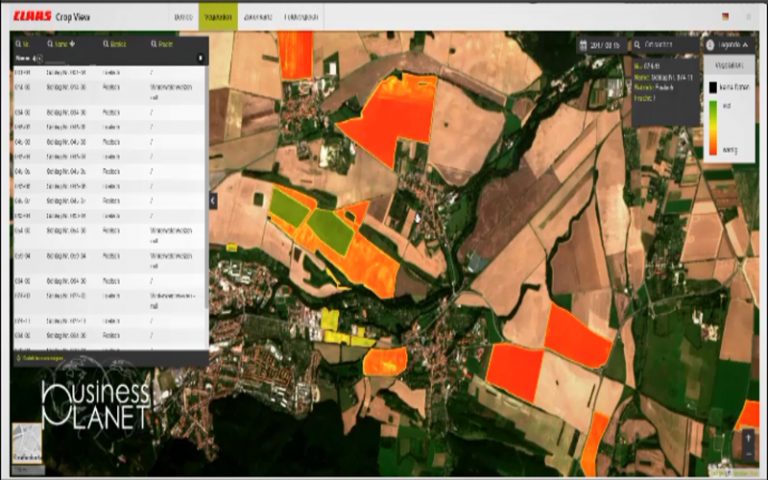
Task: Open the date picker showing 2017
Action: 604,45
